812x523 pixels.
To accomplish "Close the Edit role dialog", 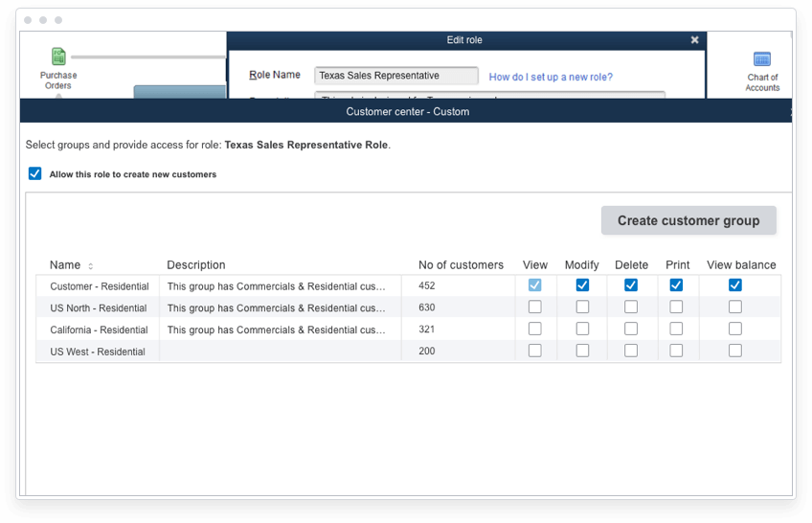I will pyautogui.click(x=694, y=40).
